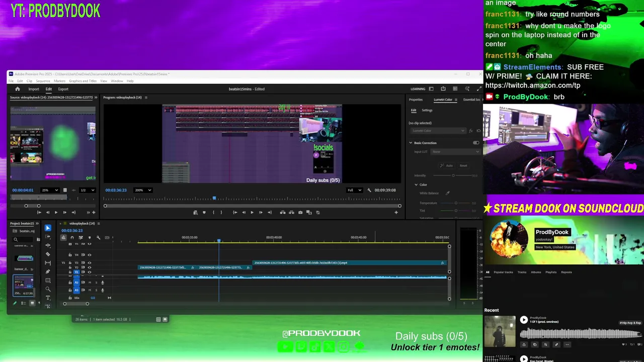
Task: Mute the A2 audio track
Action: coord(90,283)
